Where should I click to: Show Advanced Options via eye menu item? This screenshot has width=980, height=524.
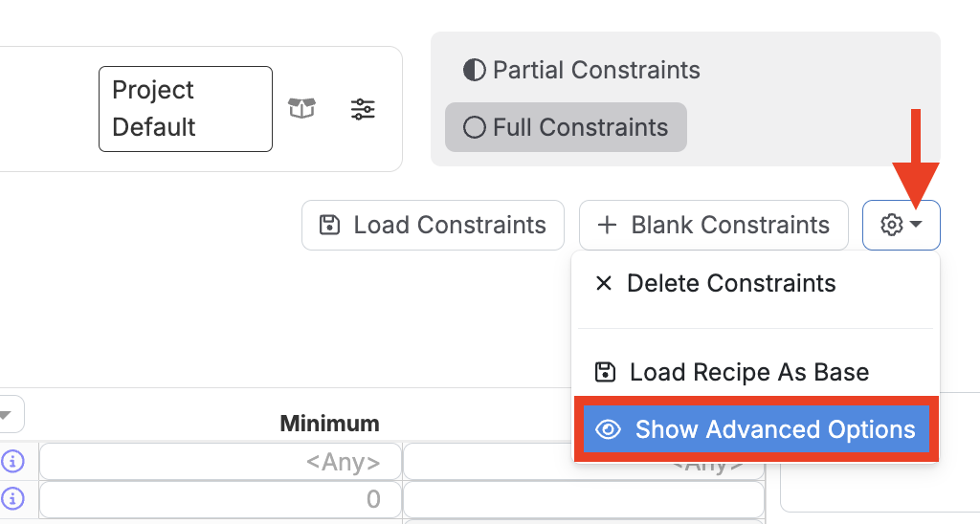[x=756, y=429]
